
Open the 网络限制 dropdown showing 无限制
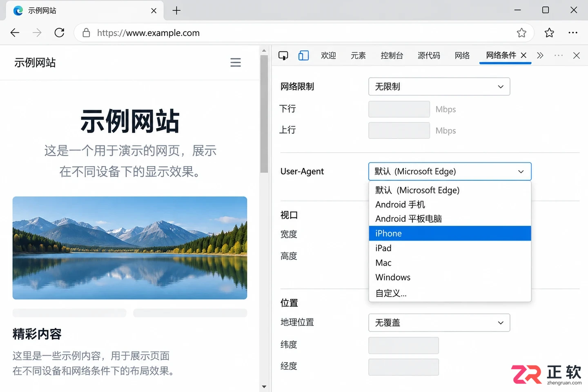439,87
